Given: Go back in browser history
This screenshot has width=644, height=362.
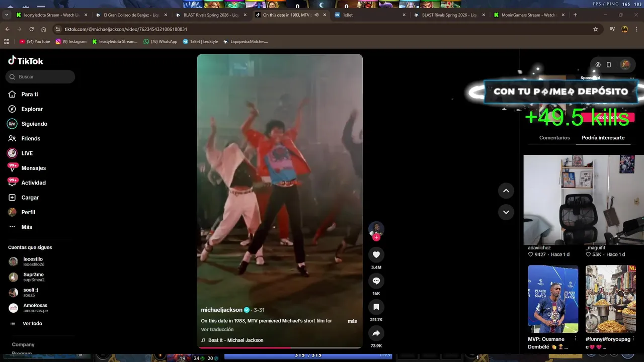Looking at the screenshot, I should tap(7, 29).
